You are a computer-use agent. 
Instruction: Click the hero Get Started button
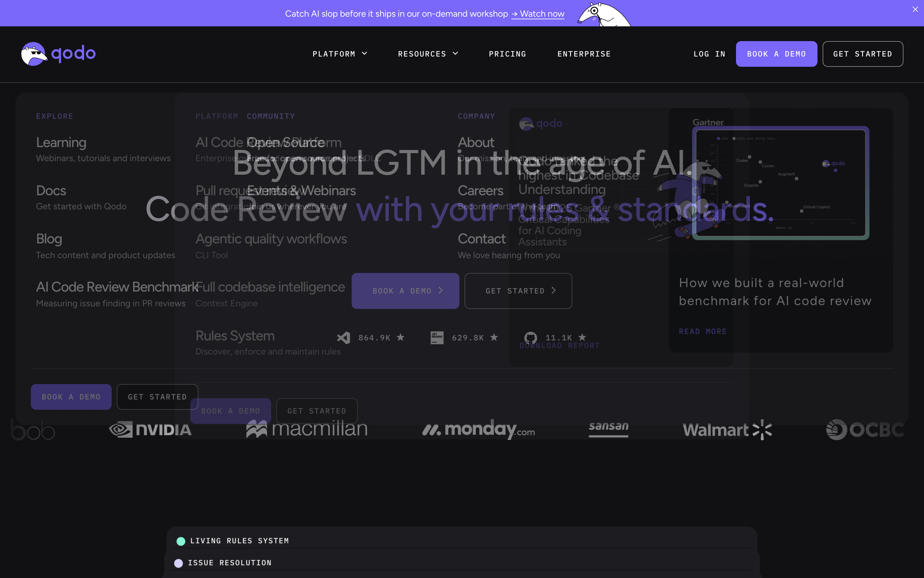518,291
